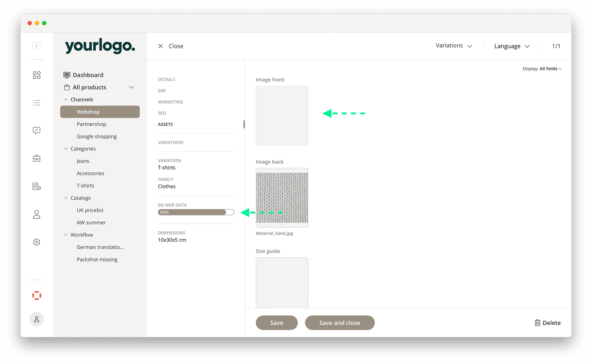Click the briefcase icon in sidebar
Screen dimensions: 592x364
coord(36,158)
